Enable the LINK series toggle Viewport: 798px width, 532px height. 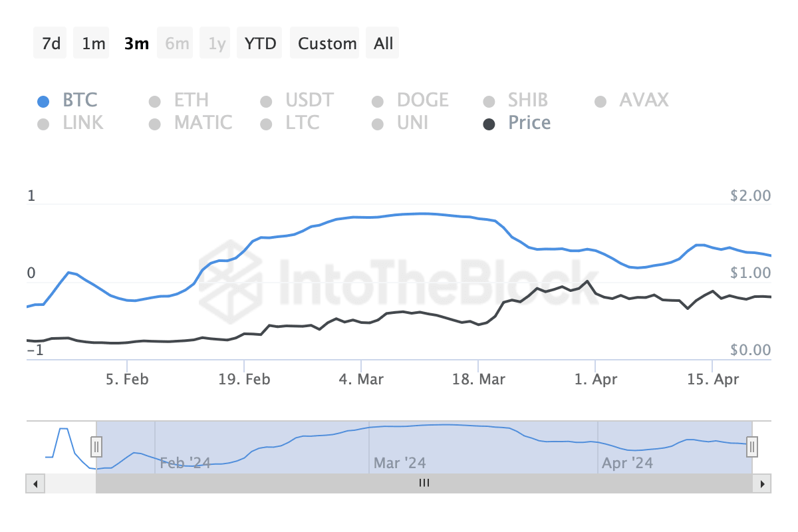44,122
